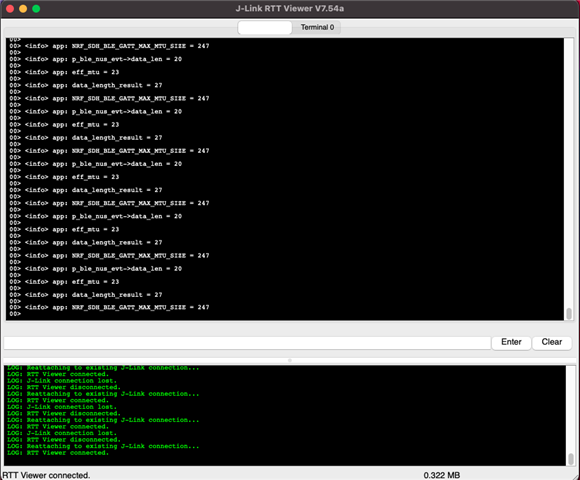This screenshot has width=580, height=480.
Task: Grab the green log panel scrollbar thumb
Action: (571, 459)
